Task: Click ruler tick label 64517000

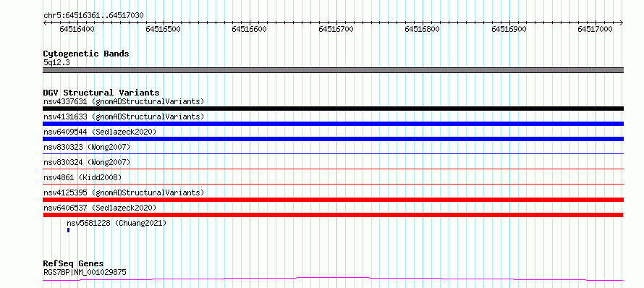Action: 595,29
